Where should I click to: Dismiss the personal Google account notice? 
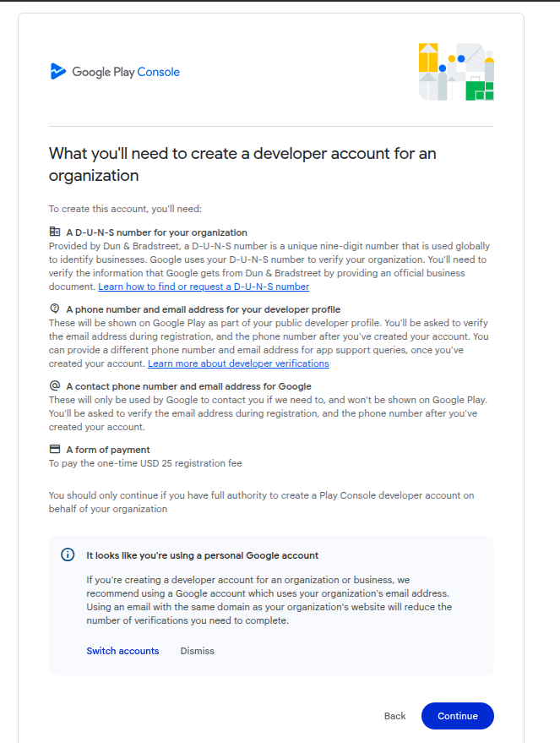click(197, 651)
